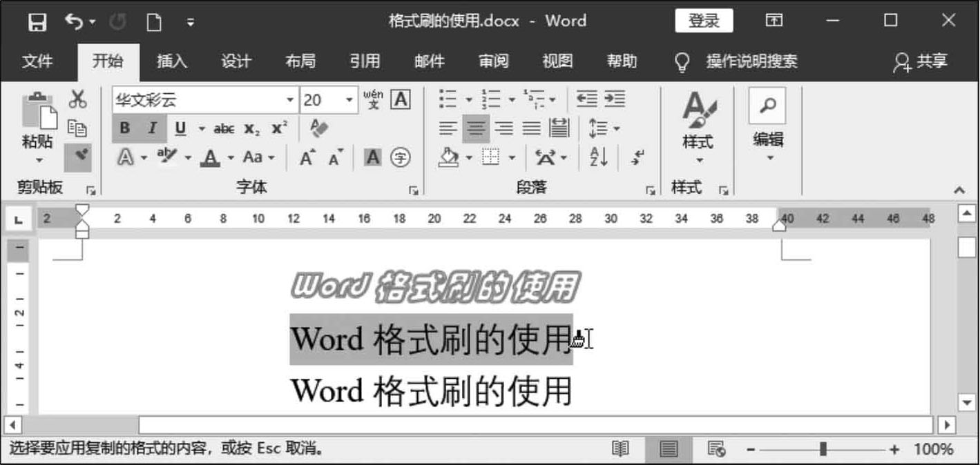The height and width of the screenshot is (465, 980).
Task: Click the grow font size icon
Action: (x=307, y=157)
